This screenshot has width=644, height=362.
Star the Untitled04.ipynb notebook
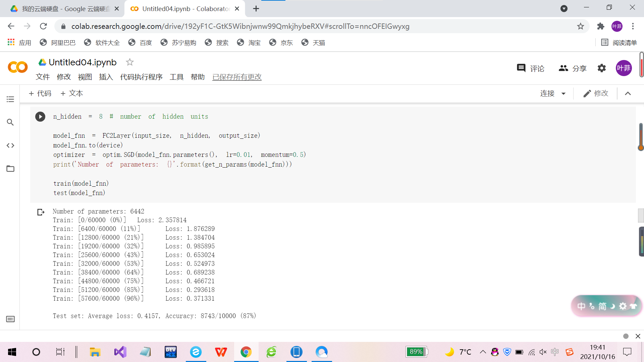129,62
